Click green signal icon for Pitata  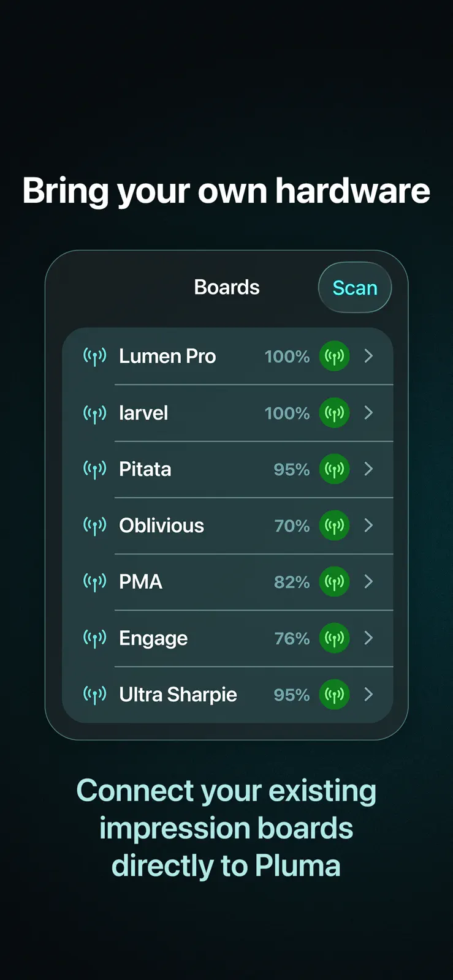(x=335, y=469)
